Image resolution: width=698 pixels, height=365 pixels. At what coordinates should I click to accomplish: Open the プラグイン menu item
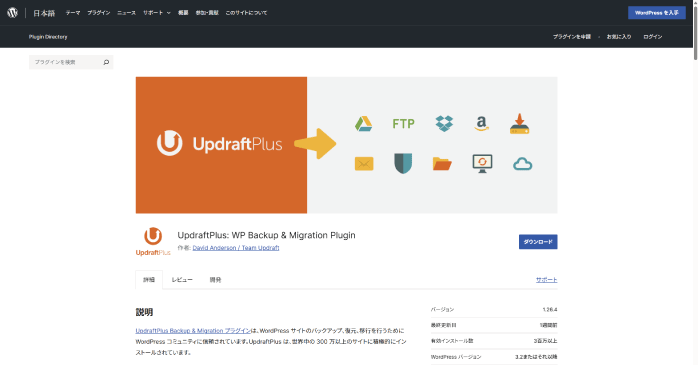point(98,13)
